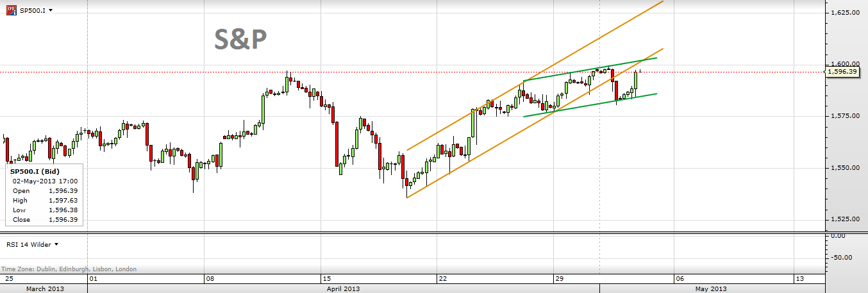This screenshot has height=293, width=868.
Task: Open the RSI 14 Wilder indicator dropdown
Action: [56, 244]
